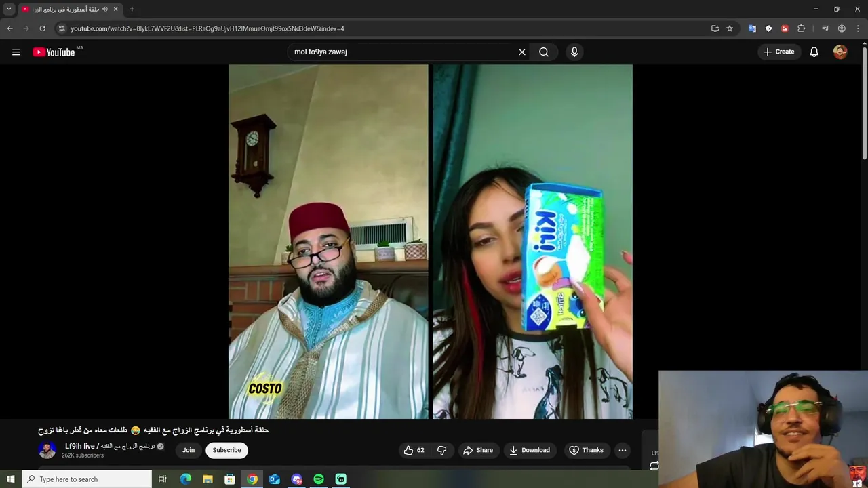Open Discord from taskbar
Screen dimensions: 868x488
tap(296, 479)
